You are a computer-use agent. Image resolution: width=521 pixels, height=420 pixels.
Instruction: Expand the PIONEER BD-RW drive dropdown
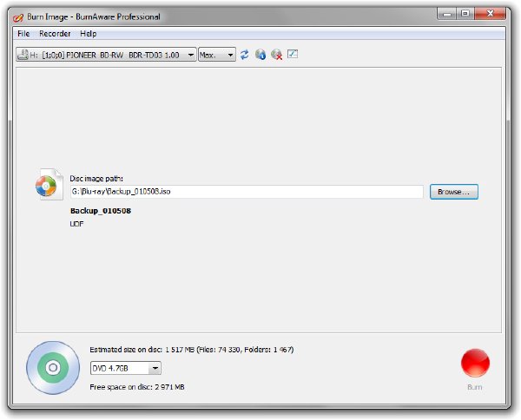click(x=106, y=55)
